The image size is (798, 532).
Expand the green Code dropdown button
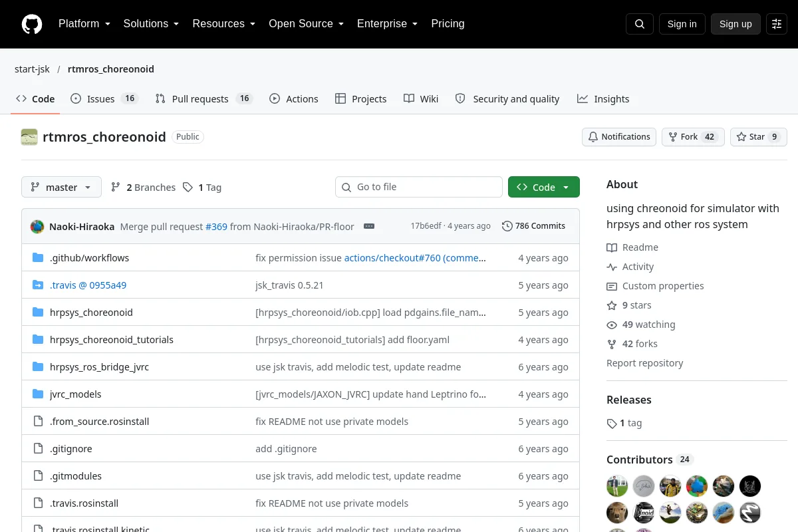(543, 188)
